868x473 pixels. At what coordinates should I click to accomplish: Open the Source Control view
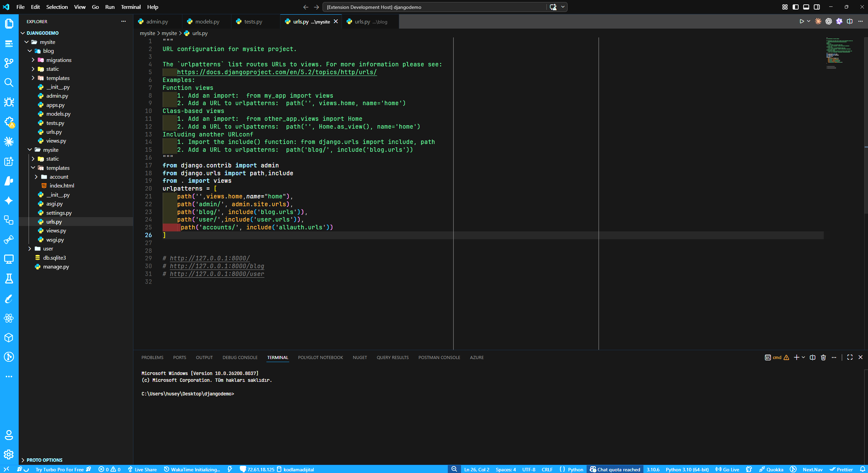9,63
